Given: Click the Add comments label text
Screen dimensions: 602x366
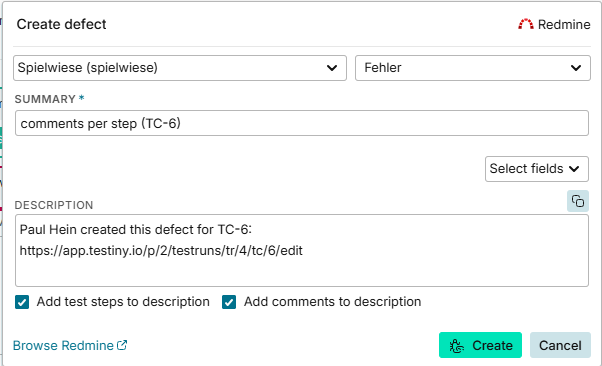Looking at the screenshot, I should [x=332, y=302].
